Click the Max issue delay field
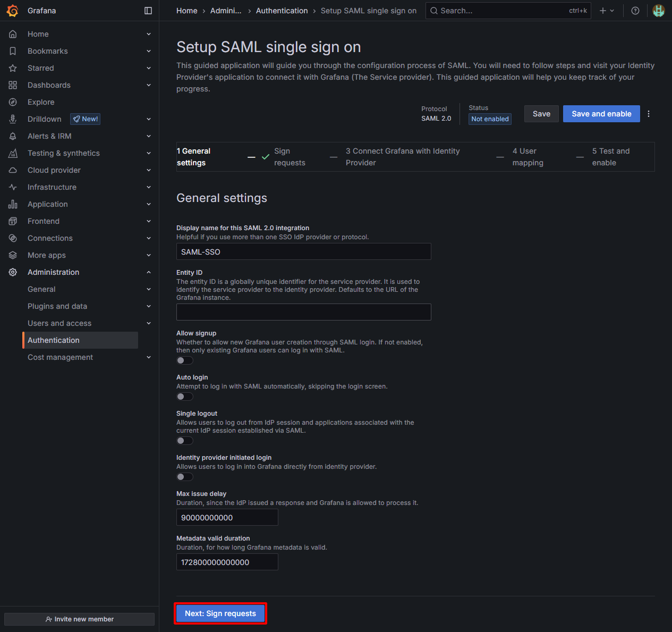The height and width of the screenshot is (632, 672). pyautogui.click(x=227, y=517)
